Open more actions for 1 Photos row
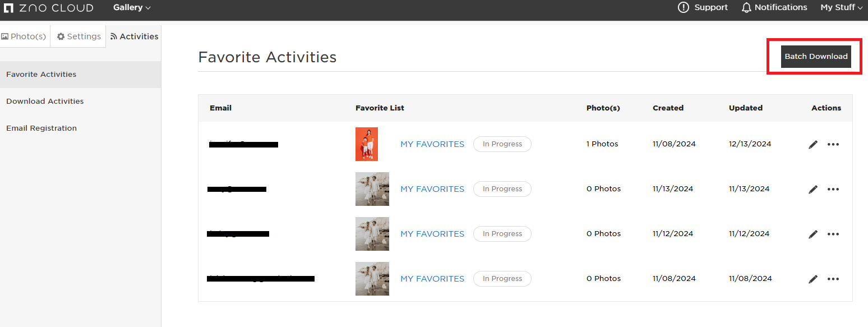868x327 pixels. (833, 144)
